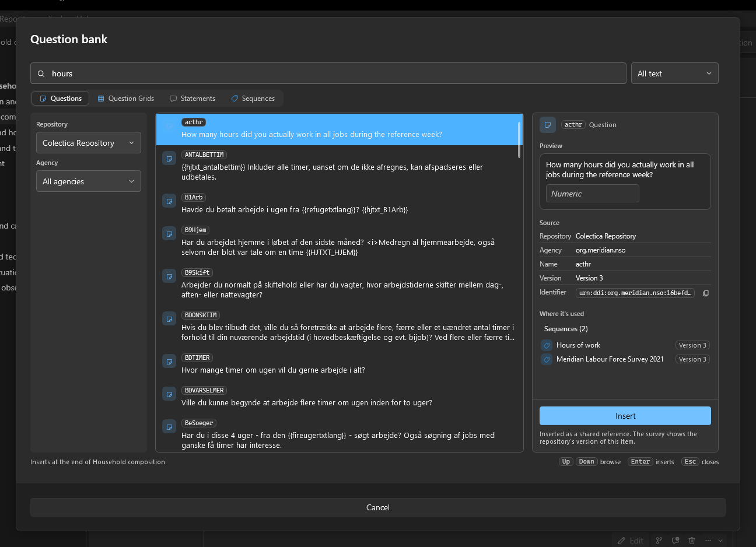Select the ANTALBETTIM question row
756x547 pixels.
pos(339,166)
